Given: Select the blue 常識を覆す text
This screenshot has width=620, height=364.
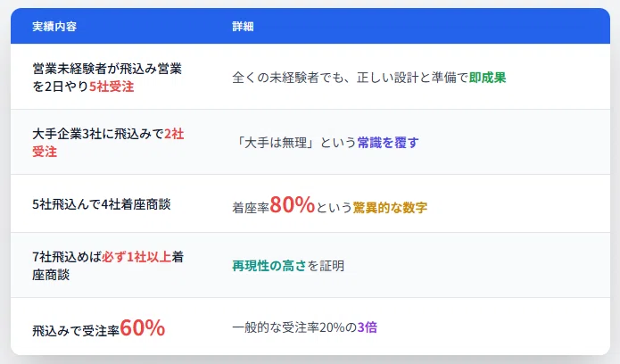Looking at the screenshot, I should pyautogui.click(x=388, y=143).
